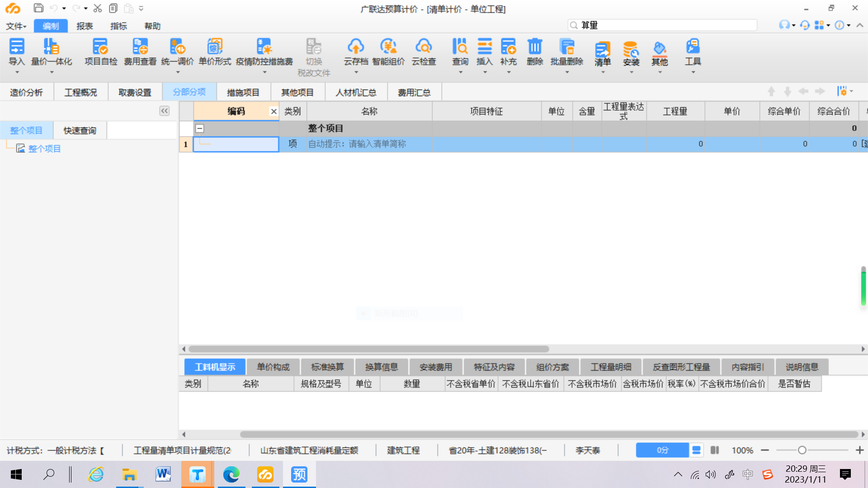Image resolution: width=868 pixels, height=488 pixels.
Task: Click the copy icon in quick toolbar
Action: 113,8
